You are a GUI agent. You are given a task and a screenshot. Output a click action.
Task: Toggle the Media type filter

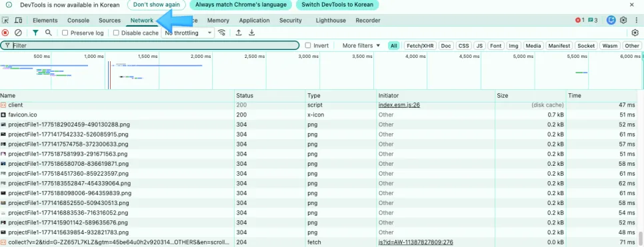[x=533, y=45]
